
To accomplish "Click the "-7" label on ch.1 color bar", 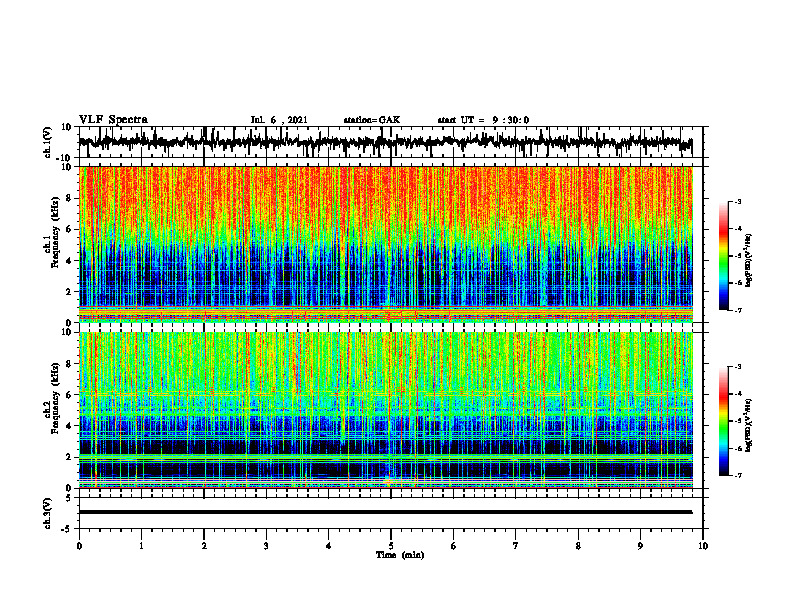I will tap(738, 310).
